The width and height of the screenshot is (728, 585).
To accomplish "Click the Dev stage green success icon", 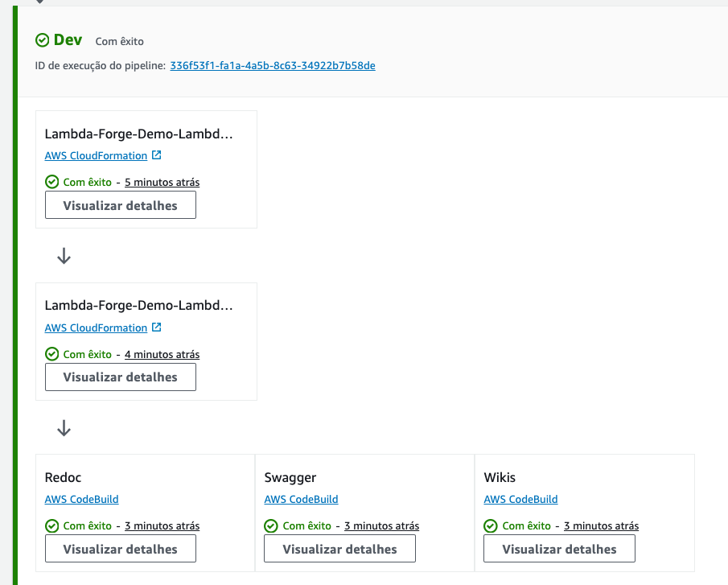I will coord(43,40).
